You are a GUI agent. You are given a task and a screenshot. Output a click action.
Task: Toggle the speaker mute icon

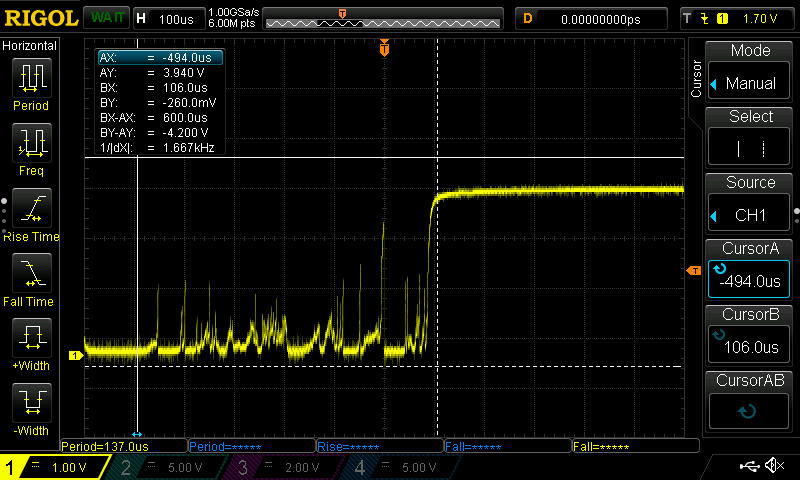(x=774, y=466)
